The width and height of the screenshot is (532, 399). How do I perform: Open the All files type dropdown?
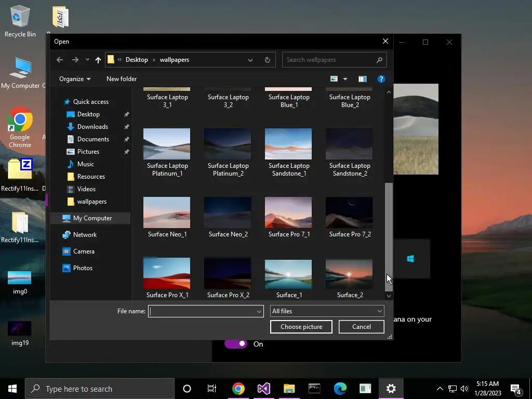tap(327, 311)
